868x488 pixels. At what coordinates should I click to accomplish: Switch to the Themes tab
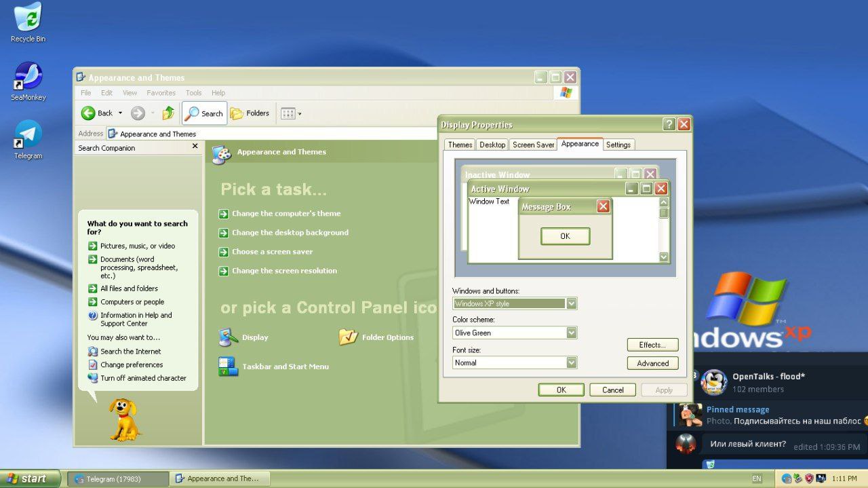pyautogui.click(x=460, y=145)
